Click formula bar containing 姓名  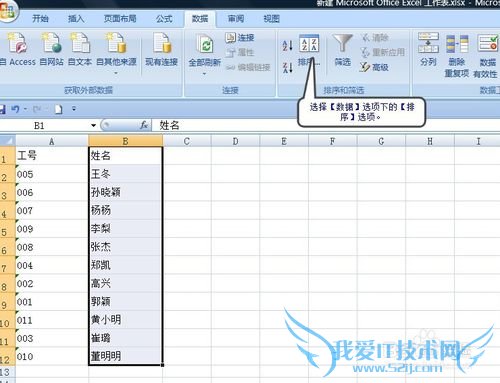(325, 126)
